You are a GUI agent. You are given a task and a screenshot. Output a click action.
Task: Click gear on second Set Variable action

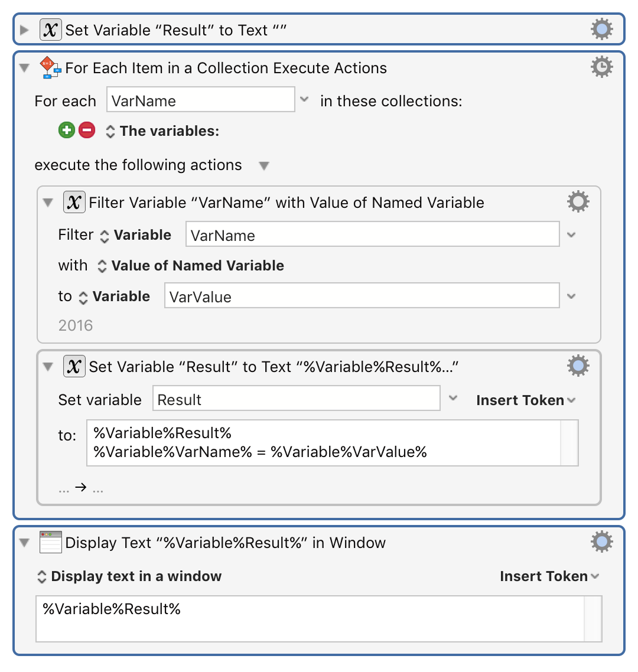tap(578, 366)
